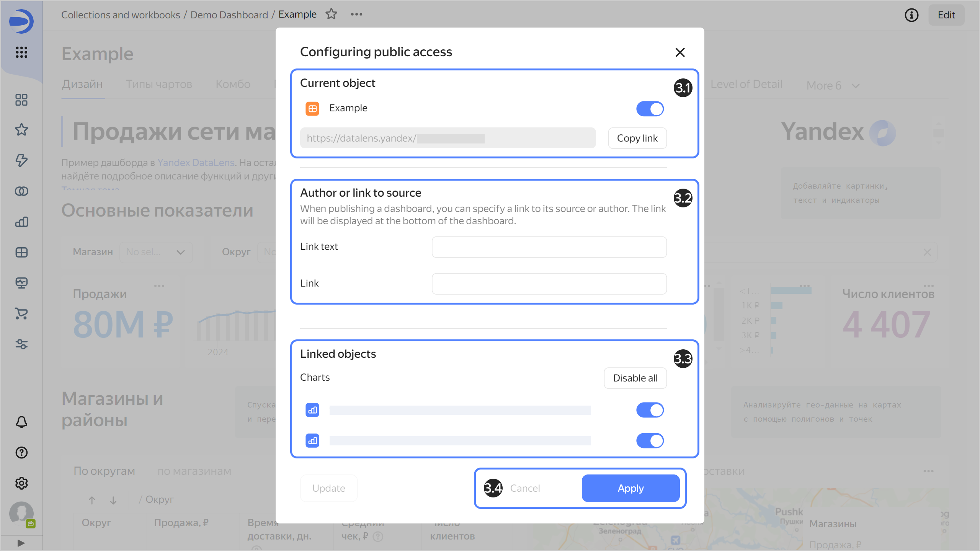Add Example dashboard to favorites star
The height and width of the screenshot is (551, 980).
[331, 14]
